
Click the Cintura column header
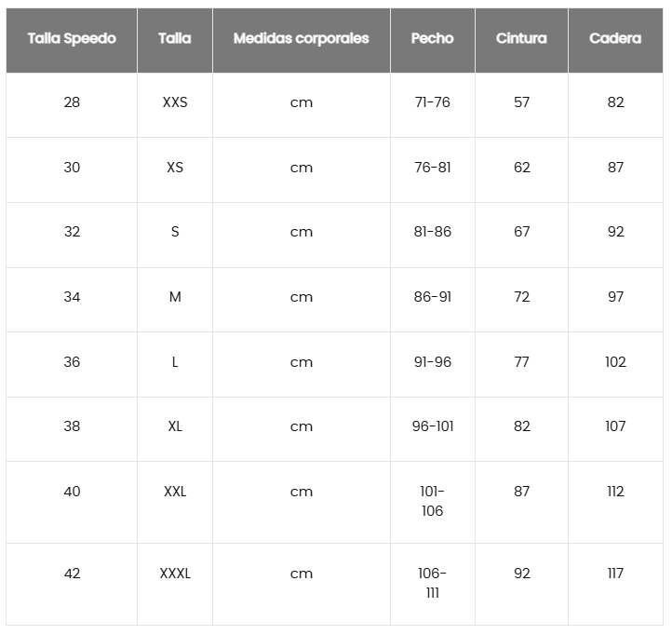pos(521,39)
